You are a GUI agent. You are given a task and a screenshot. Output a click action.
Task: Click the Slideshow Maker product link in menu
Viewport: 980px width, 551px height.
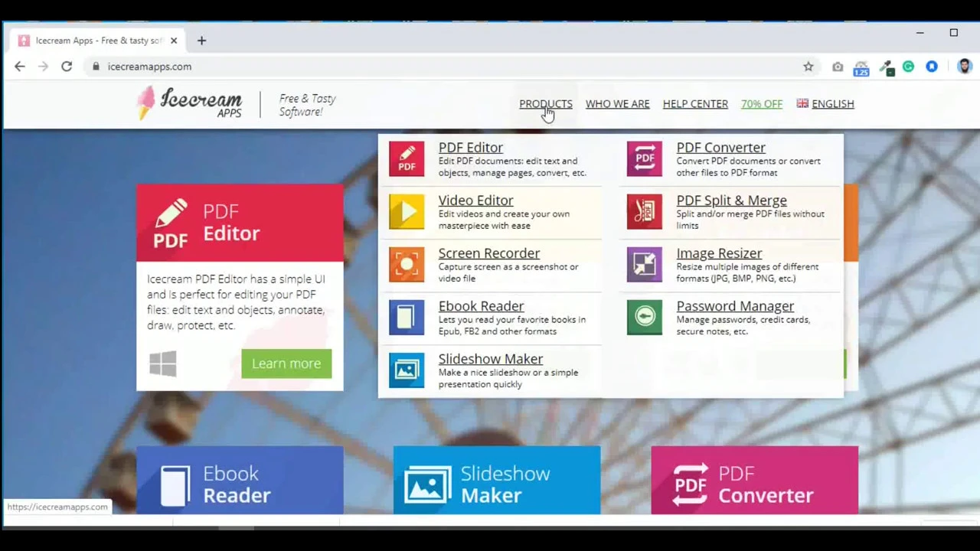coord(490,359)
